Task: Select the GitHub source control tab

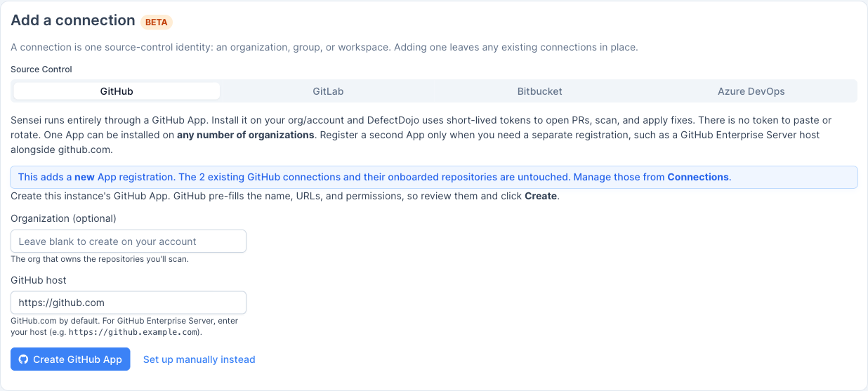Action: (117, 91)
